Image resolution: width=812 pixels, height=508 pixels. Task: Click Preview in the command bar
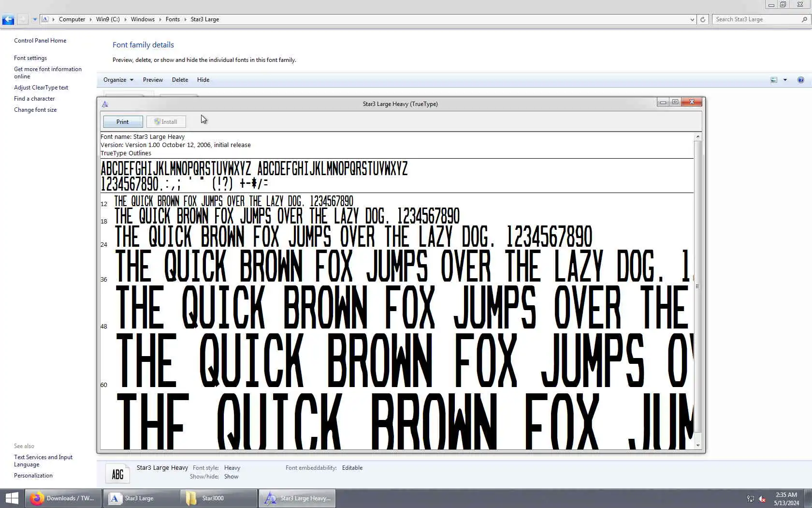[153, 80]
